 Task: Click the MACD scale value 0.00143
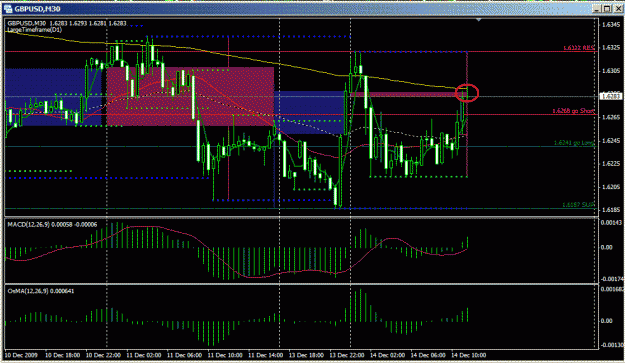pos(611,222)
